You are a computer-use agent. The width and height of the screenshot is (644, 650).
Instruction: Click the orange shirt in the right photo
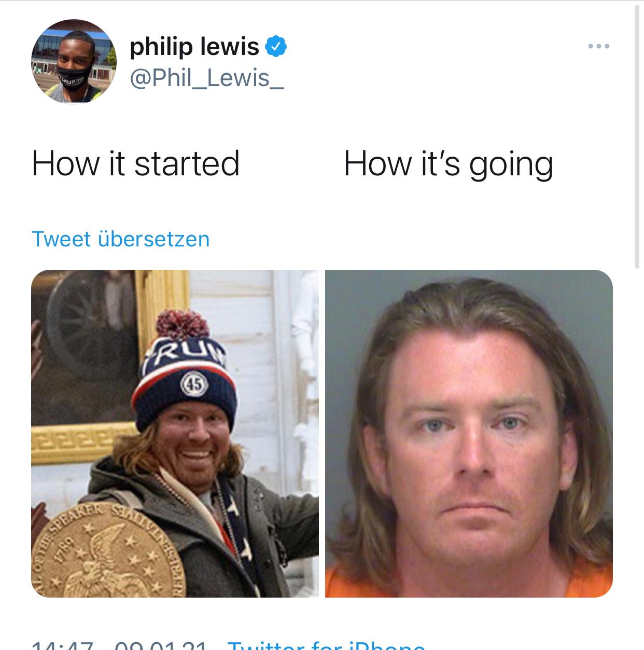[x=469, y=580]
